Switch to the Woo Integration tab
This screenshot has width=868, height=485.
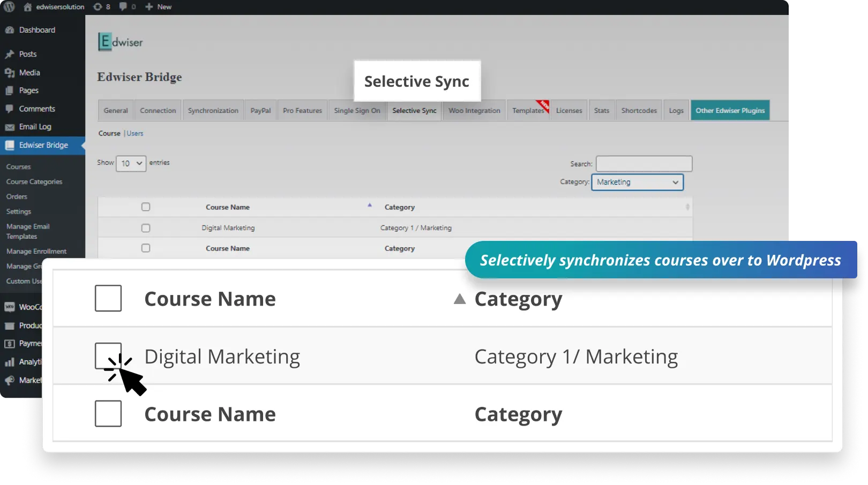[x=474, y=110]
